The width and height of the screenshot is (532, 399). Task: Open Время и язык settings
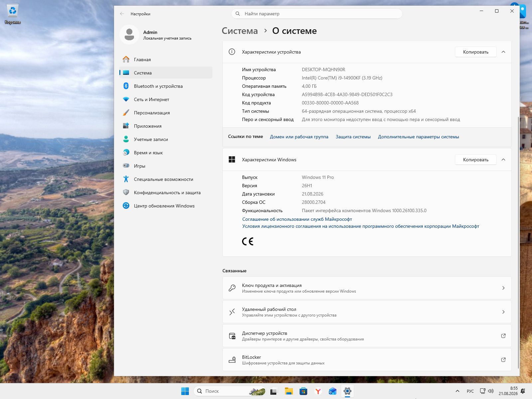pos(166,153)
